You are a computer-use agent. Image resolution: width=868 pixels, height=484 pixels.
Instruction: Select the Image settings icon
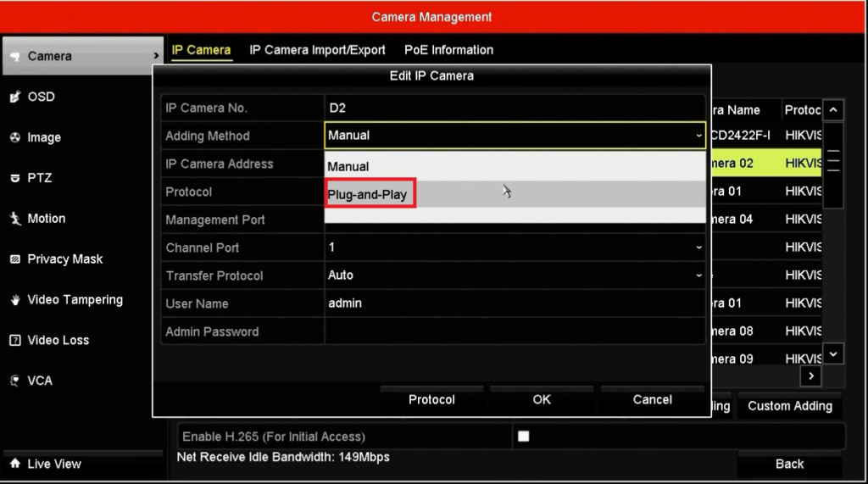[15, 138]
